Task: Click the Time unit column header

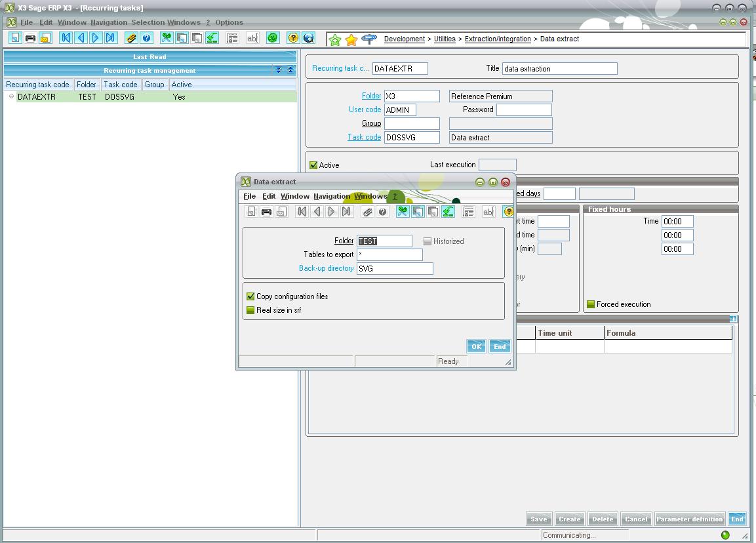Action: 569,332
